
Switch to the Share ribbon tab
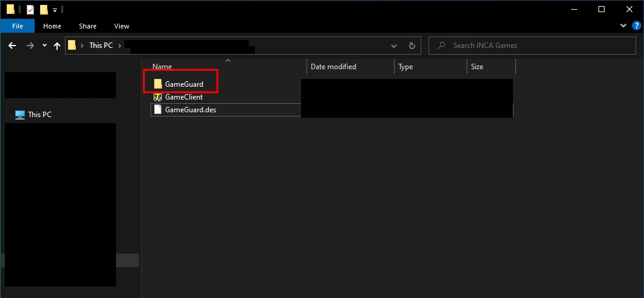coord(87,26)
